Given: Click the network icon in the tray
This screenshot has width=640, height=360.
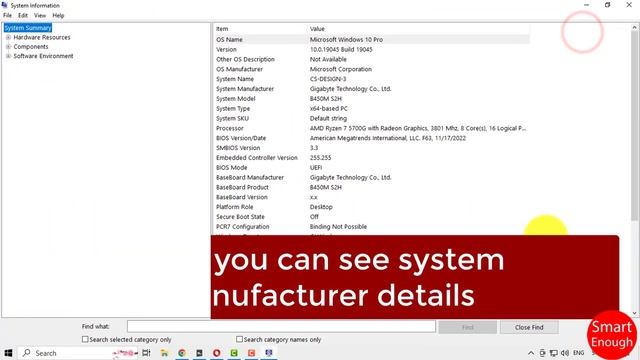Looking at the screenshot, I should (x=553, y=353).
